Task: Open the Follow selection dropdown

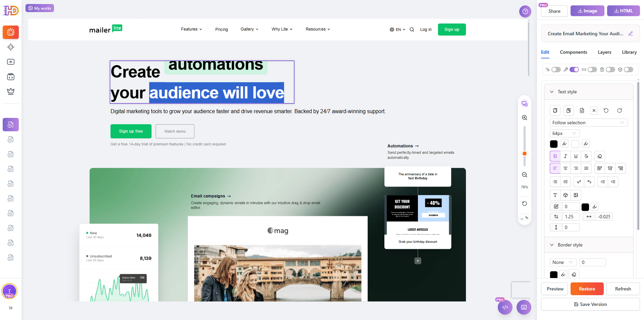Action: pos(588,123)
